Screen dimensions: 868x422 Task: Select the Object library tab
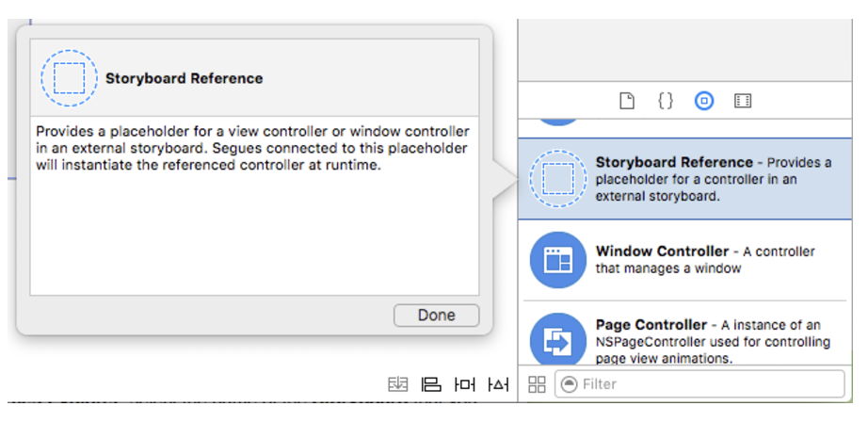[x=704, y=101]
